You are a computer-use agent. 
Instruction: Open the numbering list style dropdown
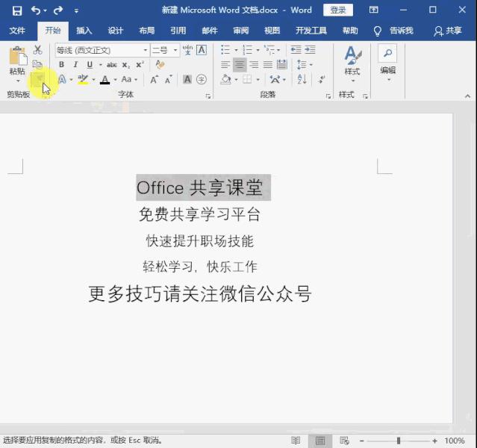tap(258, 50)
